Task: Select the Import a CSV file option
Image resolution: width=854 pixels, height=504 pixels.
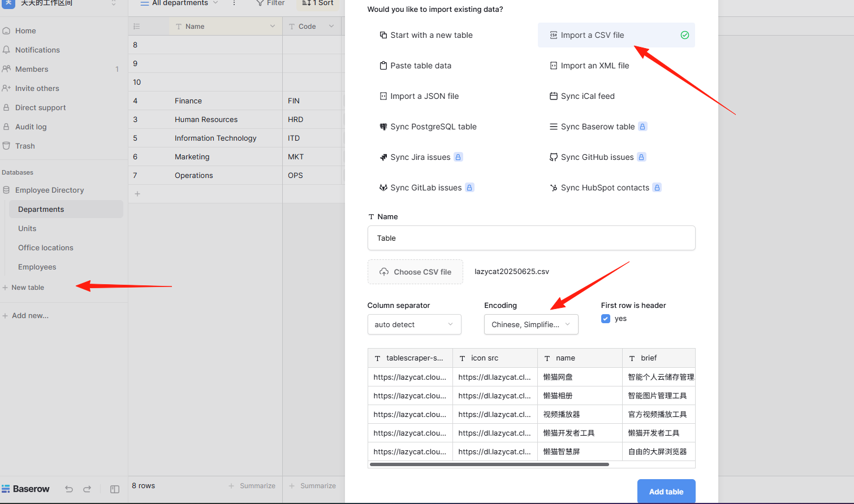Action: click(x=616, y=35)
